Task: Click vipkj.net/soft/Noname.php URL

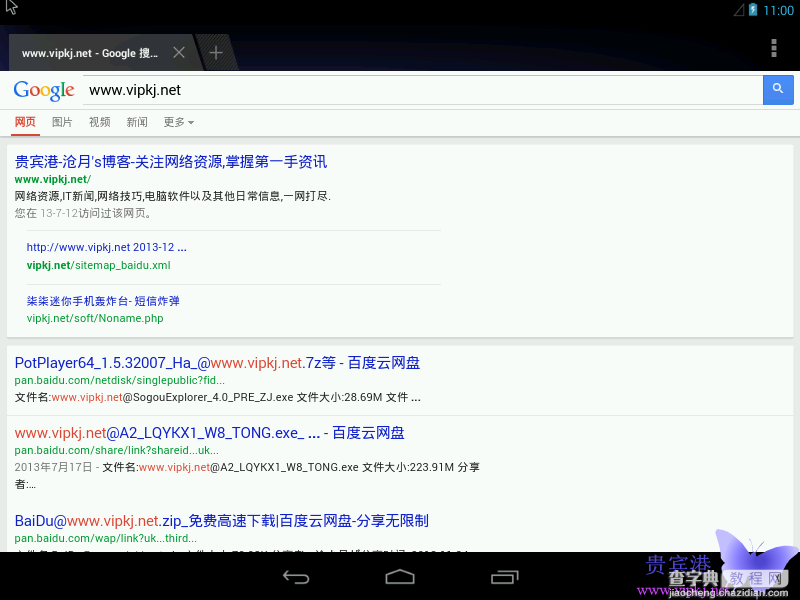Action: [x=95, y=318]
